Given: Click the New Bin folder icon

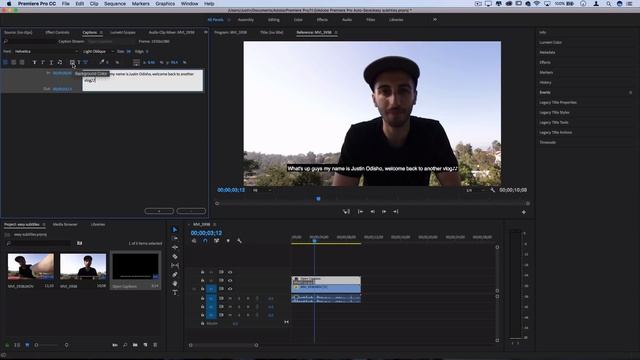Looking at the screenshot, I should tap(135, 345).
